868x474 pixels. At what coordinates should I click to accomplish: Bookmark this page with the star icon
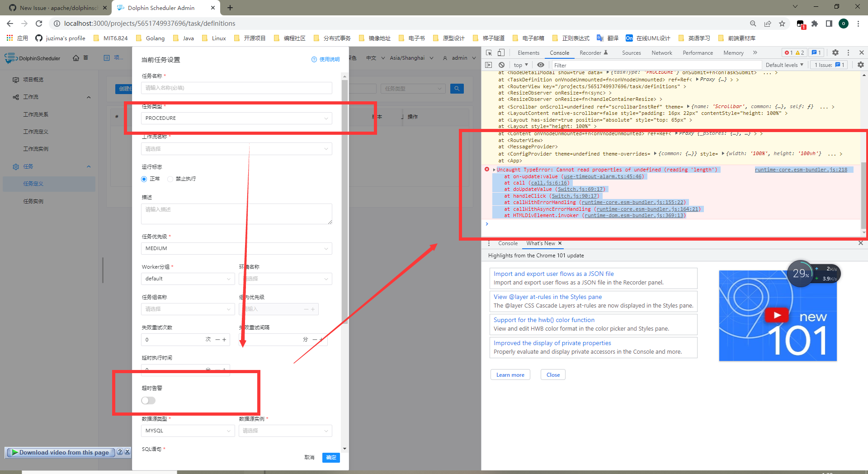pyautogui.click(x=782, y=24)
